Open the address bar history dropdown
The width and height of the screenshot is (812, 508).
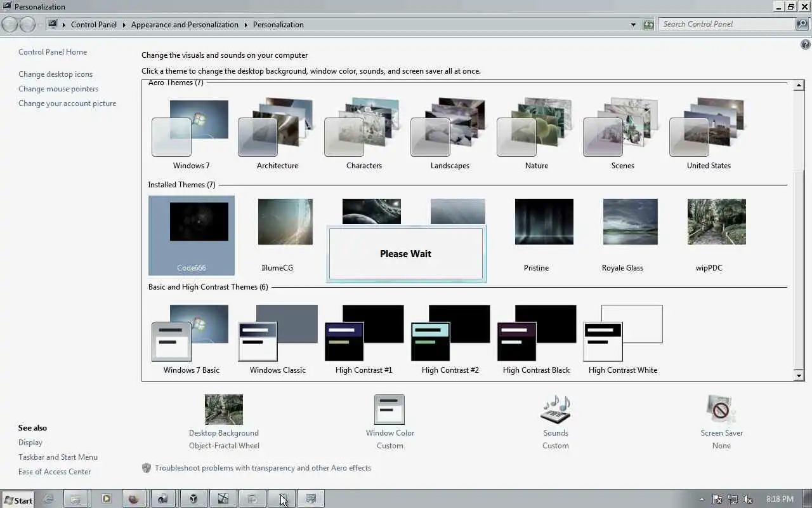(x=633, y=25)
